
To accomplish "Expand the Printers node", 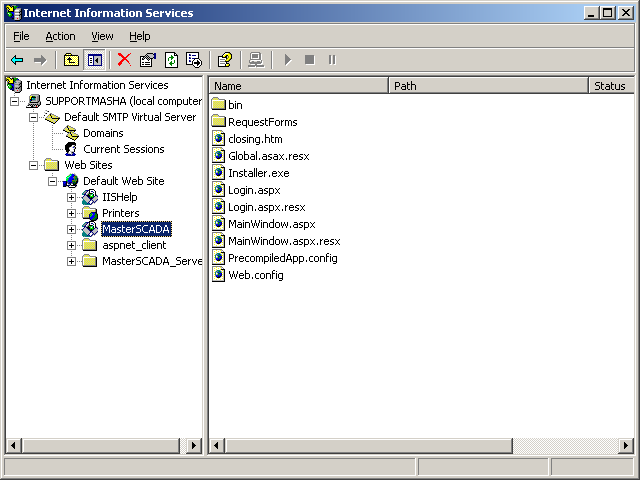I will pyautogui.click(x=71, y=213).
